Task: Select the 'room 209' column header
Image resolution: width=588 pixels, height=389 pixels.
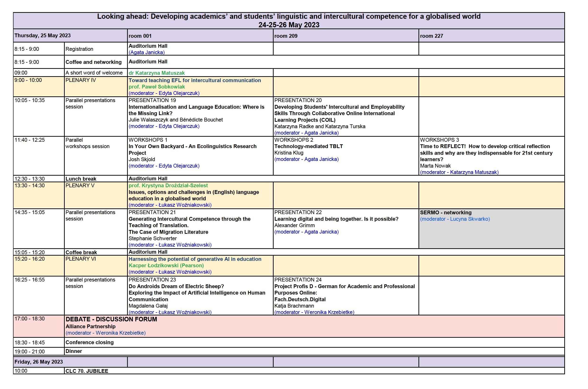Action: tap(346, 36)
